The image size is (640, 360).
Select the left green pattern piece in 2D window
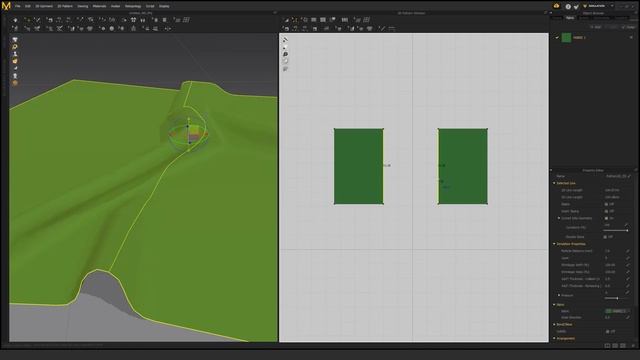[358, 167]
